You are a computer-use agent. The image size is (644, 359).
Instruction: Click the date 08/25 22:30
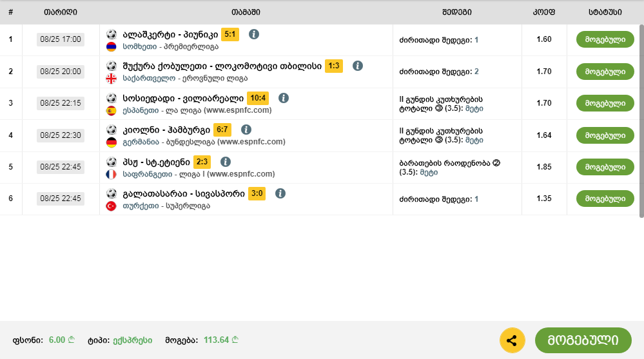tap(61, 135)
